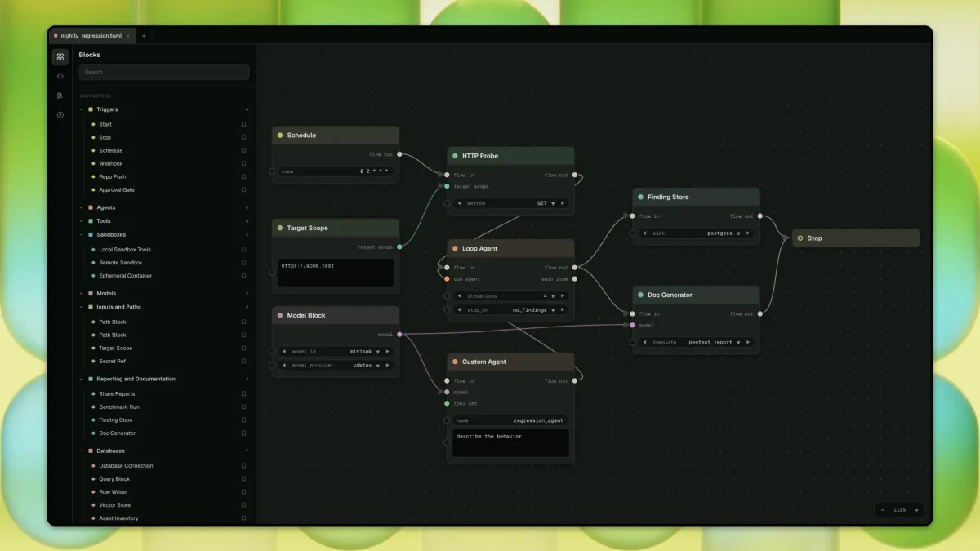Collapse the Databases category
Image resolution: width=980 pixels, height=551 pixels.
[81, 451]
